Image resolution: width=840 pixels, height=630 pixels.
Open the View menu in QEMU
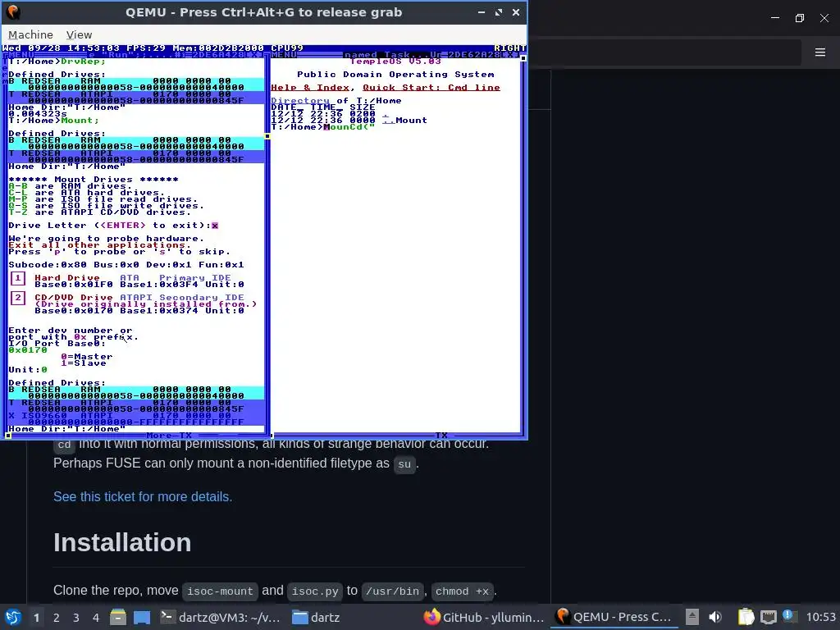[x=80, y=34]
